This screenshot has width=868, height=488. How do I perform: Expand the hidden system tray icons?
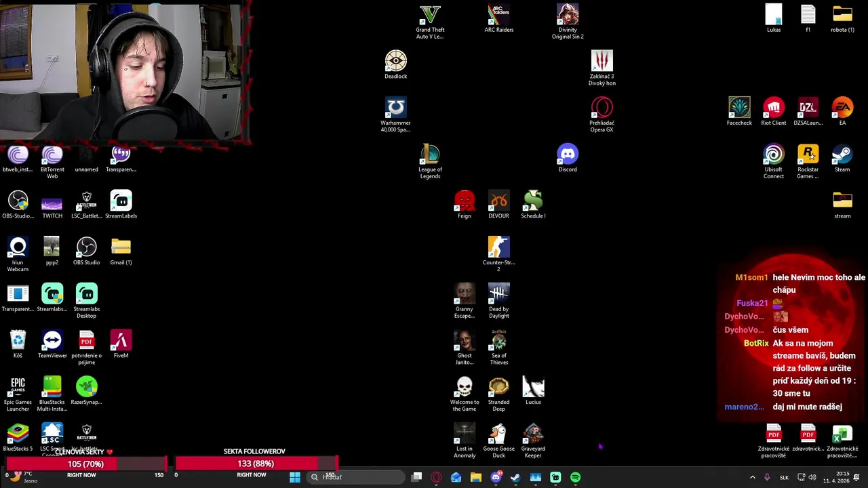(752, 477)
